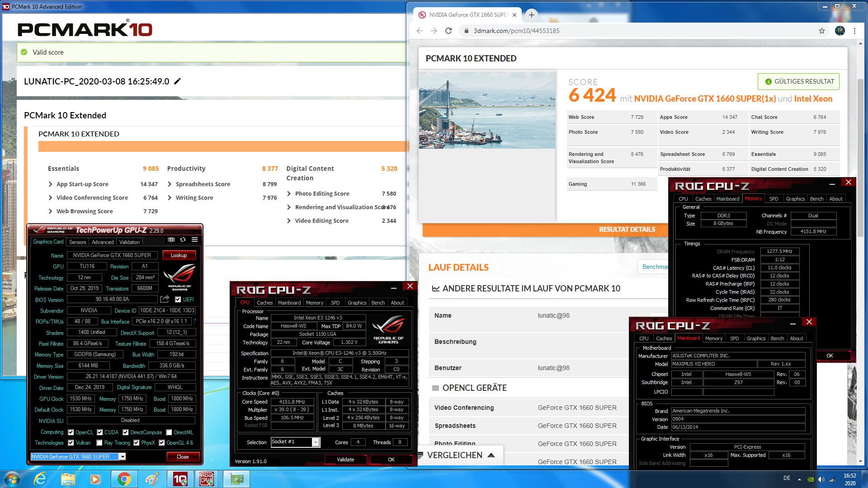This screenshot has height=488, width=868.
Task: Toggle the DirectML checkbox in GPU-Z
Action: (x=169, y=432)
